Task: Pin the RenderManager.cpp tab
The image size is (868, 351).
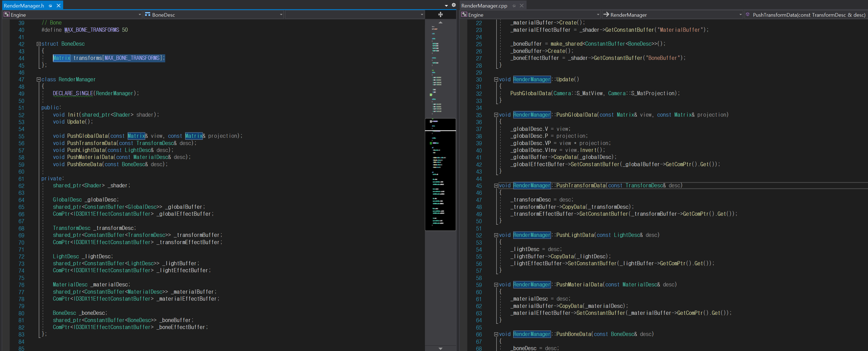Action: tap(514, 6)
